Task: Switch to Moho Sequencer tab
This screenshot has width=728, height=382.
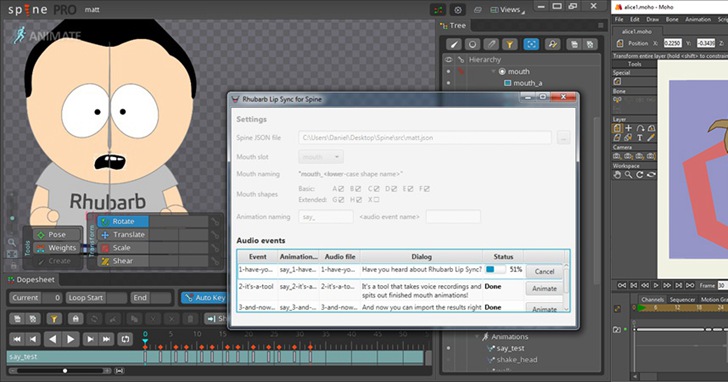Action: [x=682, y=299]
